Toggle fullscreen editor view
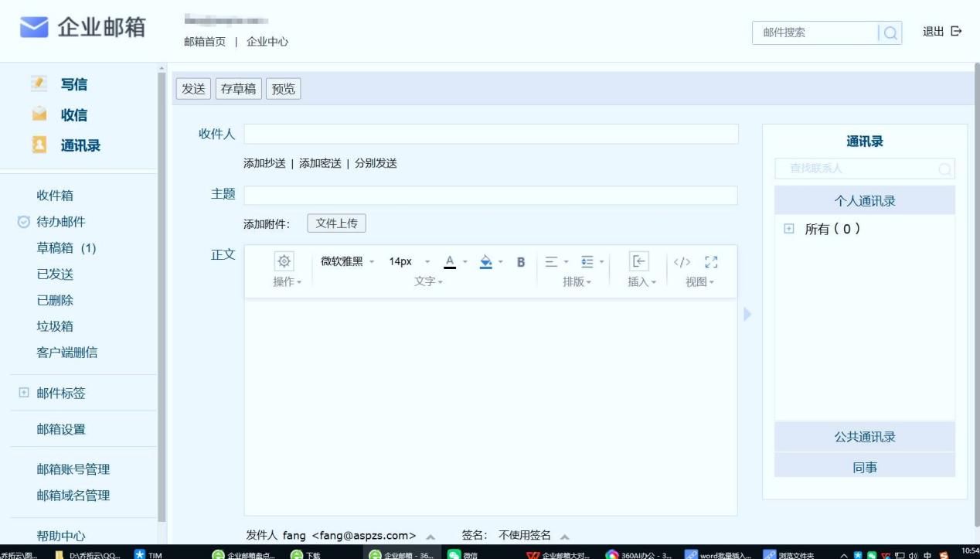The width and height of the screenshot is (980, 559). click(x=711, y=262)
